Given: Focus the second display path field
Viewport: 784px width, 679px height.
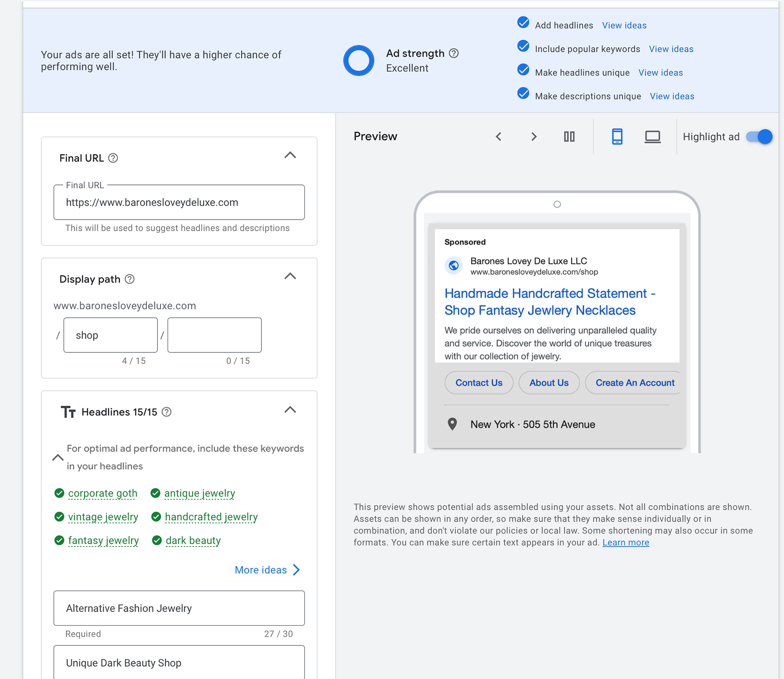Looking at the screenshot, I should [214, 335].
